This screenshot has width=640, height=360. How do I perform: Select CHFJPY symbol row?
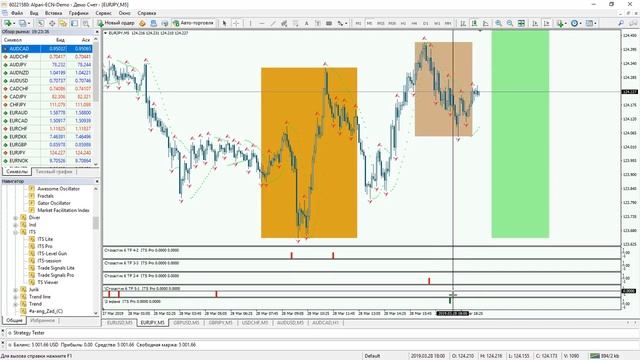(47, 104)
